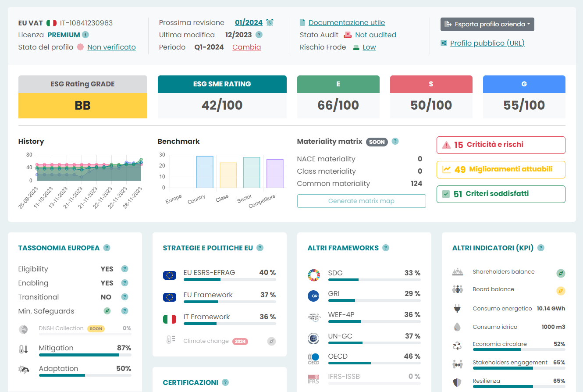Click the shield icon next to Resilienza
The image size is (583, 392).
(458, 381)
